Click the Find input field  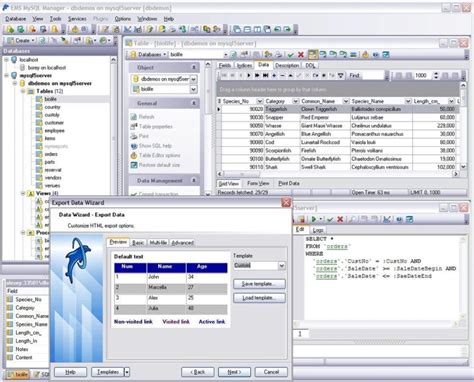(x=373, y=76)
